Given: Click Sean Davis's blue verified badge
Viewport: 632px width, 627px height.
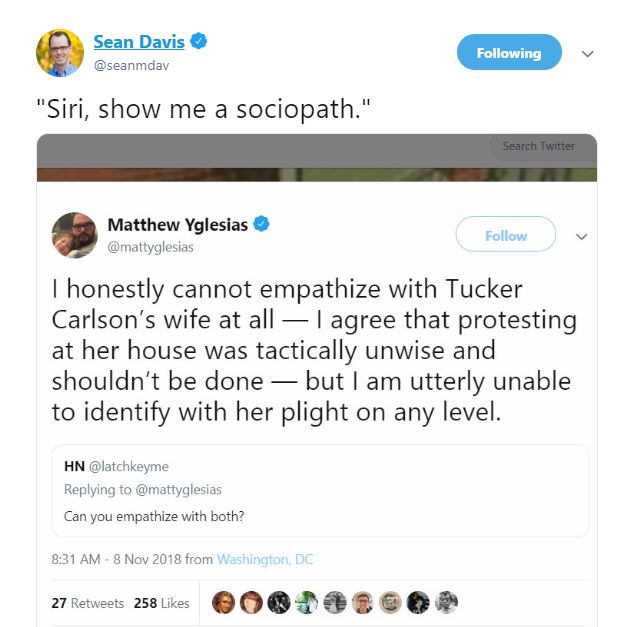Looking at the screenshot, I should [200, 42].
